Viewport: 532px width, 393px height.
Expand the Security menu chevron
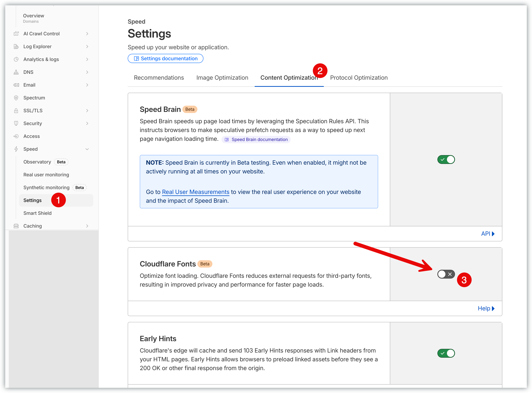(87, 123)
